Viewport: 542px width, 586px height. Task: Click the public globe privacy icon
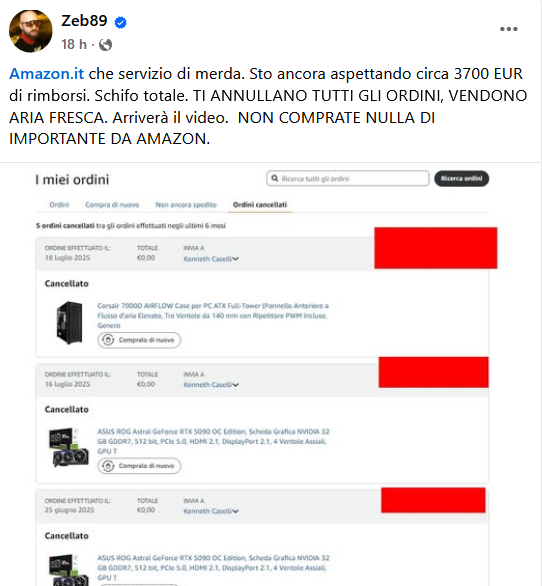click(x=105, y=45)
